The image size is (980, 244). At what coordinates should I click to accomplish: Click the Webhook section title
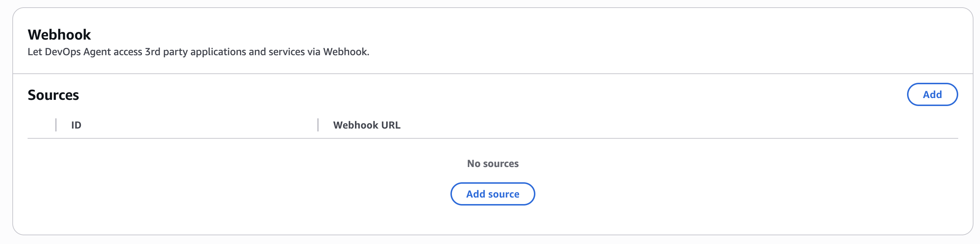click(60, 34)
